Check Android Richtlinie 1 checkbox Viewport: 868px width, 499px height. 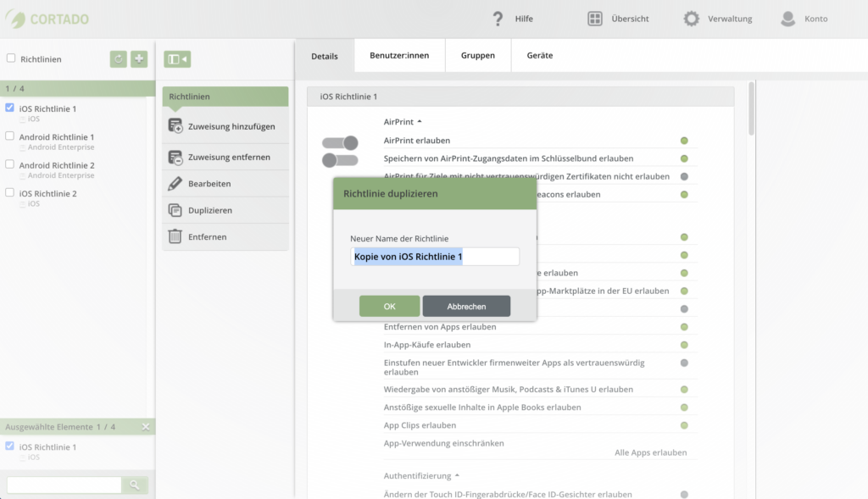pos(9,136)
